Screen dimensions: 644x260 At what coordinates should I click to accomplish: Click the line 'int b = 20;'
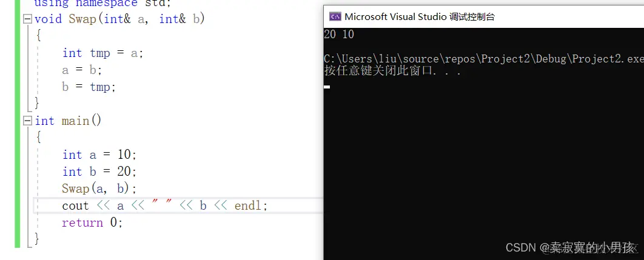[99, 172]
